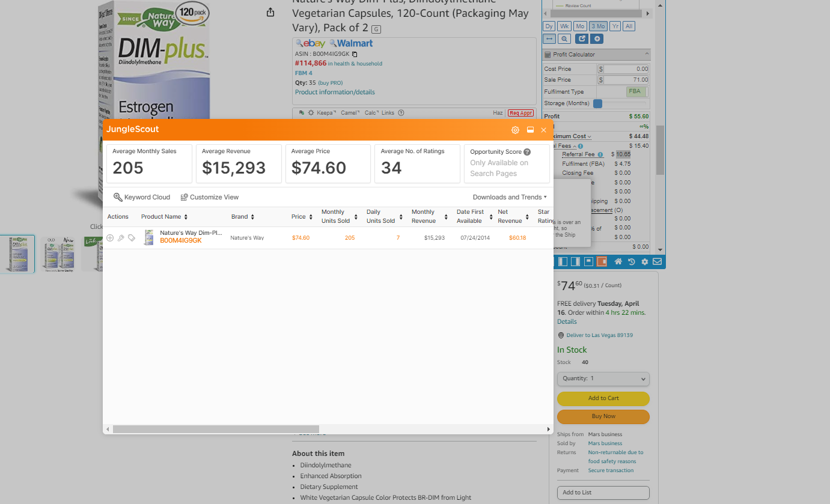Open chart in external window icon
The width and height of the screenshot is (830, 504).
point(581,39)
